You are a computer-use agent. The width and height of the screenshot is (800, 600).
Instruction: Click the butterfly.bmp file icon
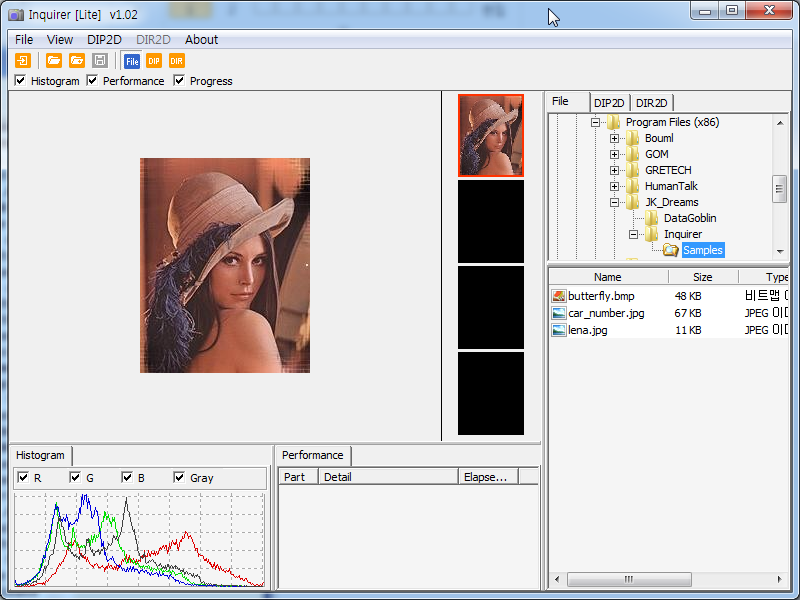559,296
